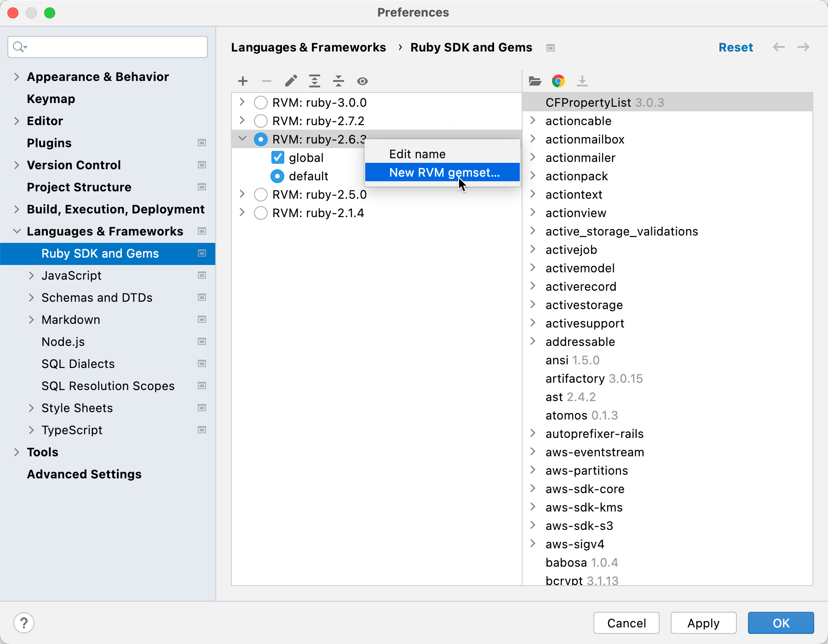
Task: Expand all nodes in the SDK tree
Action: click(x=315, y=81)
